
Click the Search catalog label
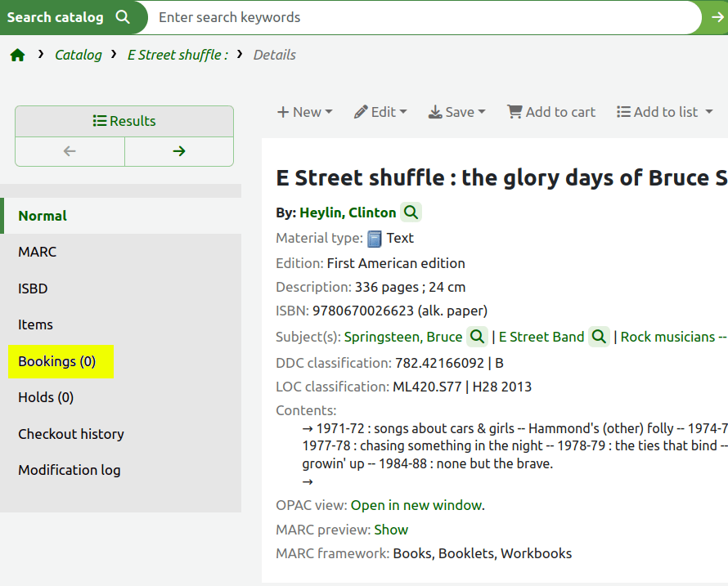pos(56,17)
